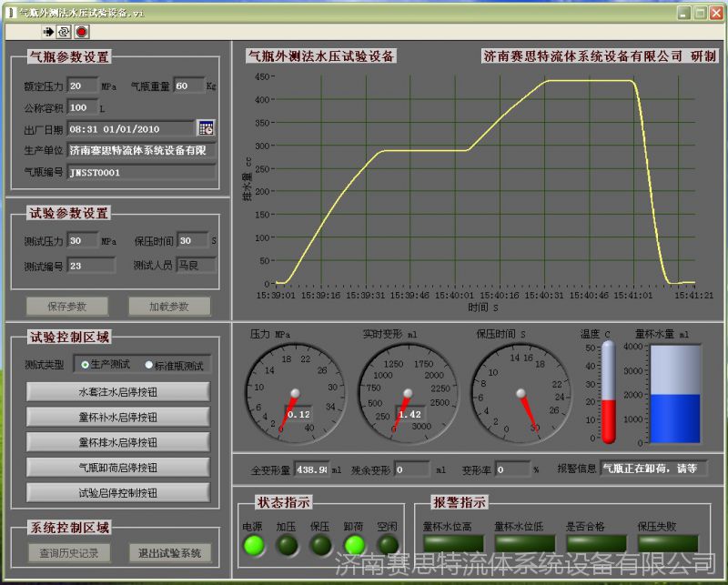Click the 时间 S axis label
This screenshot has width=728, height=585.
[483, 307]
